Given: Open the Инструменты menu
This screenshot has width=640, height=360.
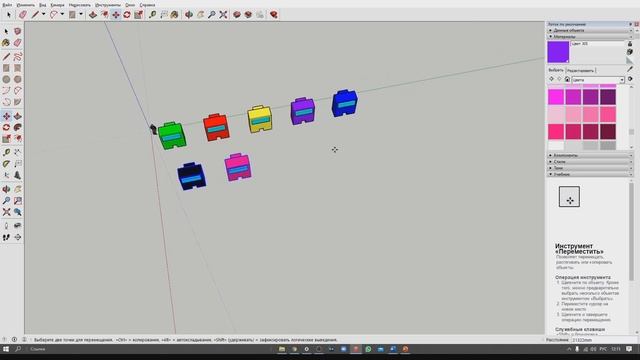Looking at the screenshot, I should tap(108, 5).
